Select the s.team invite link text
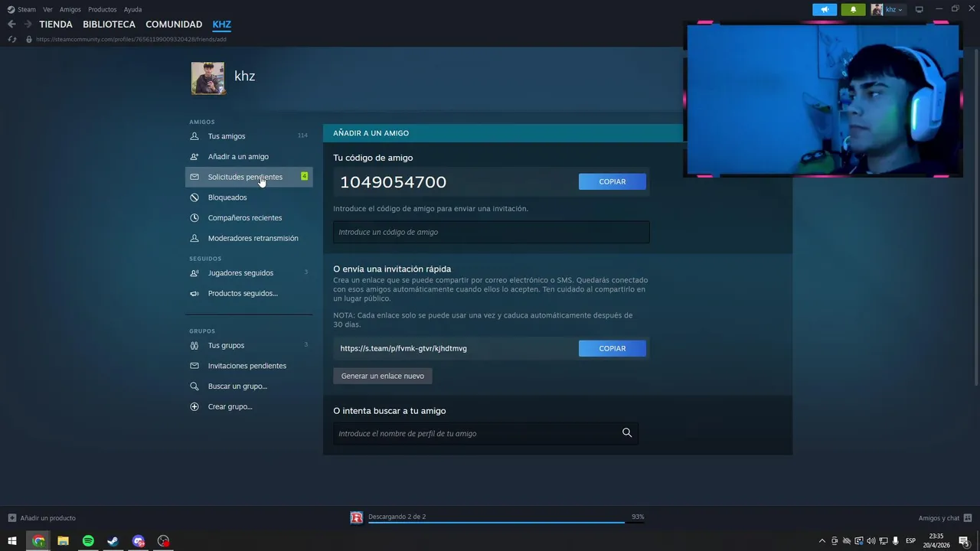 tap(403, 348)
